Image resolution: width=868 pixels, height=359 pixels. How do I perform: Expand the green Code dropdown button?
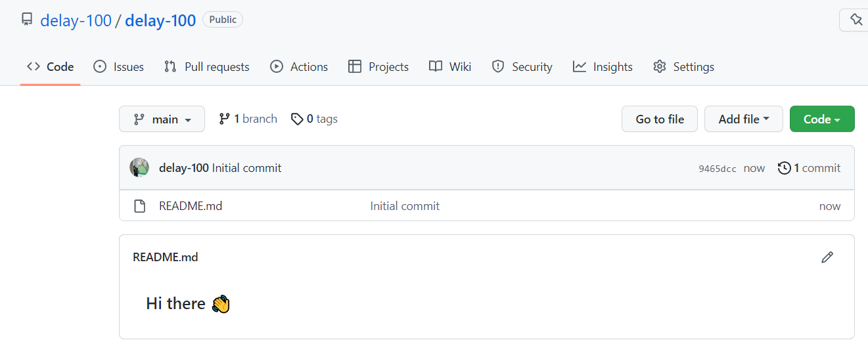(x=822, y=119)
